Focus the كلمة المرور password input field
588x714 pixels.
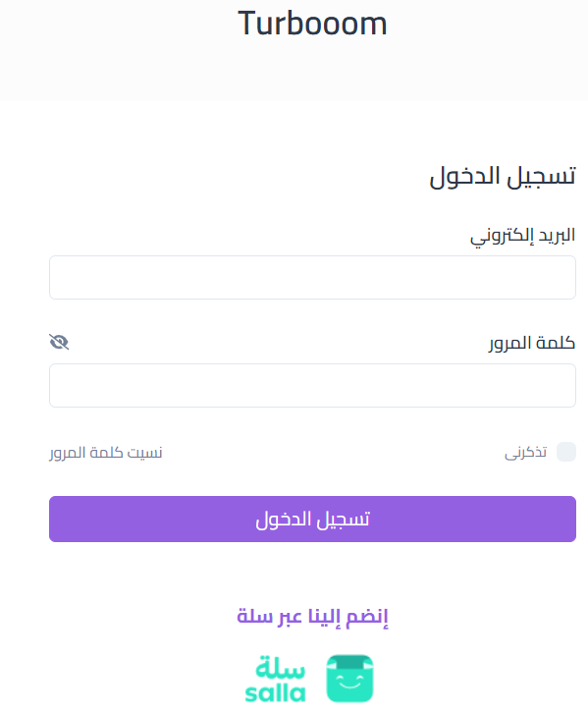(313, 385)
